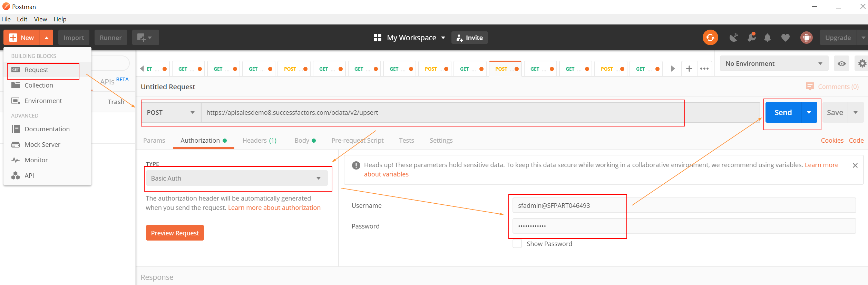The height and width of the screenshot is (285, 868).
Task: Switch to the Settings tab
Action: tap(441, 141)
